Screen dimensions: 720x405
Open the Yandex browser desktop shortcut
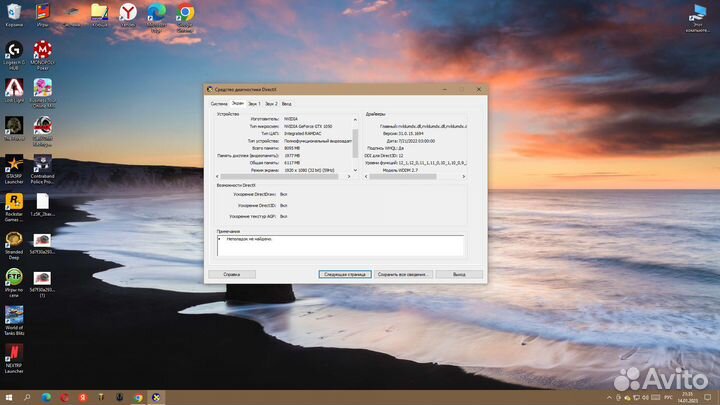[128, 15]
